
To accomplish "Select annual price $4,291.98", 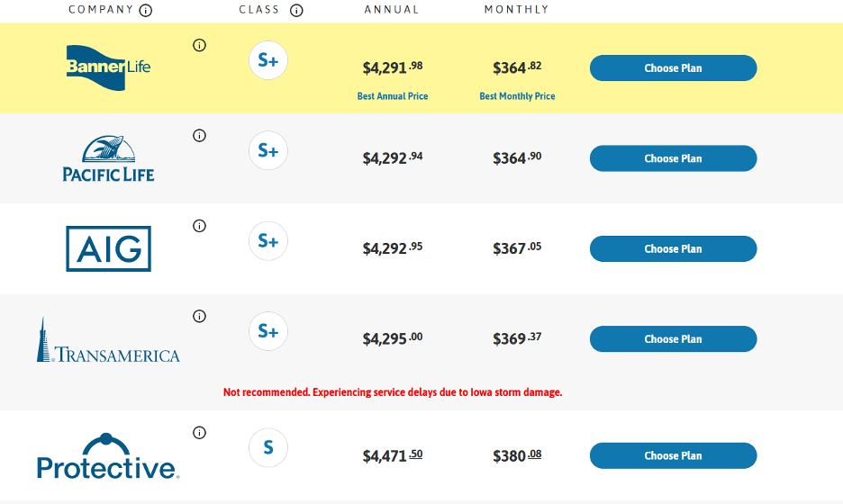I will [393, 67].
